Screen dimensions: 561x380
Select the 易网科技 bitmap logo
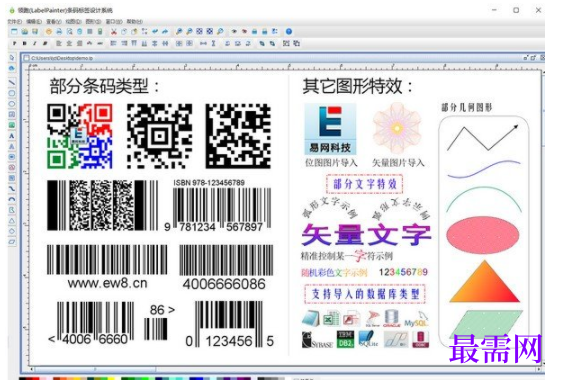(x=330, y=129)
